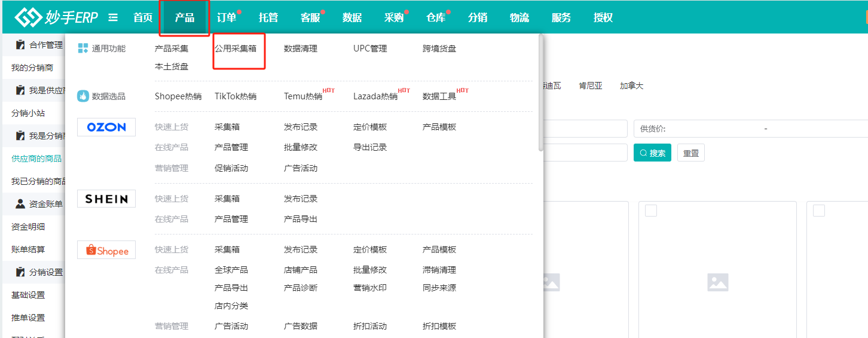Image resolution: width=868 pixels, height=338 pixels.
Task: Click the 数据选品 flame icon
Action: click(83, 96)
